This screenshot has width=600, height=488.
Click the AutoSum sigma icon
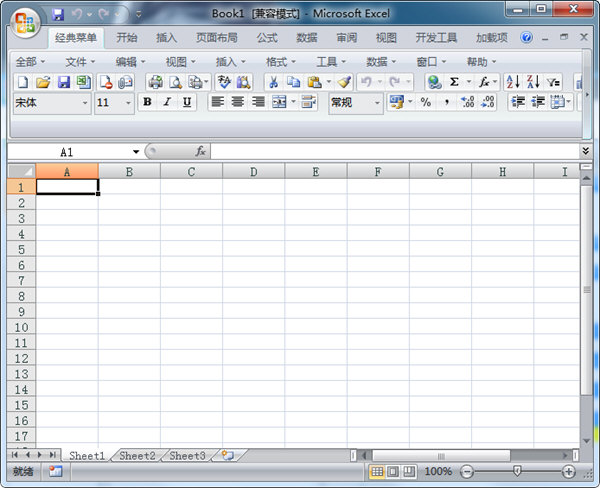(x=454, y=82)
